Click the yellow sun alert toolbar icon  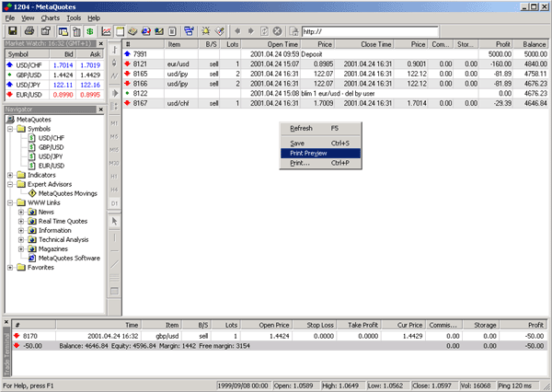[x=206, y=31]
